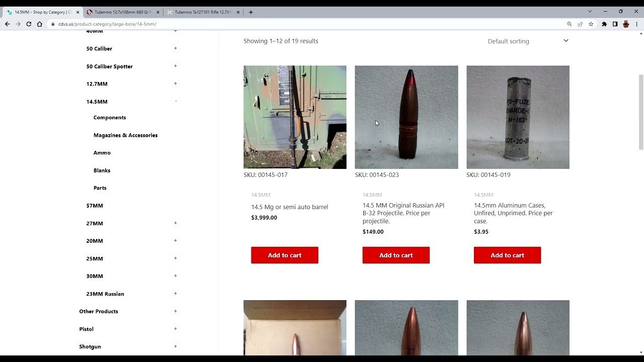This screenshot has height=362, width=644.
Task: Expand the 50 Caliber Spotter category
Action: point(176,66)
